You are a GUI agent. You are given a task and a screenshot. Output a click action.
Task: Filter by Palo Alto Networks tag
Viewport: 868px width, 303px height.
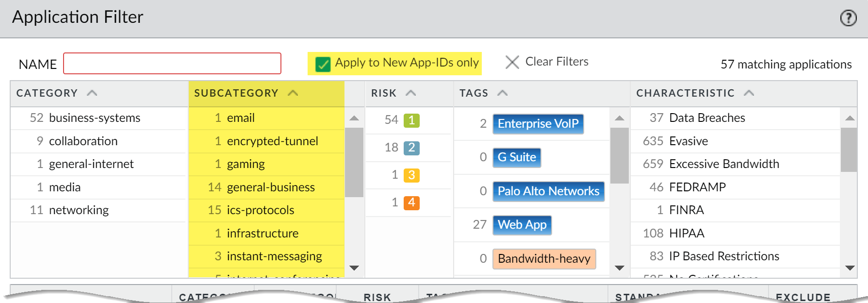(548, 191)
